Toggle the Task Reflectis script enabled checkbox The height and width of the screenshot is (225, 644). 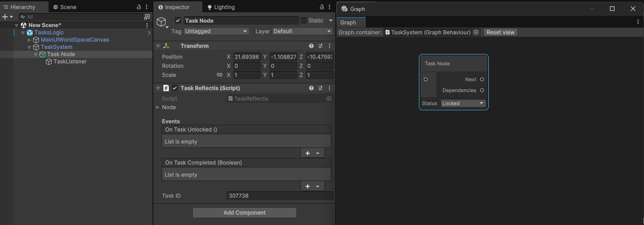[x=175, y=88]
